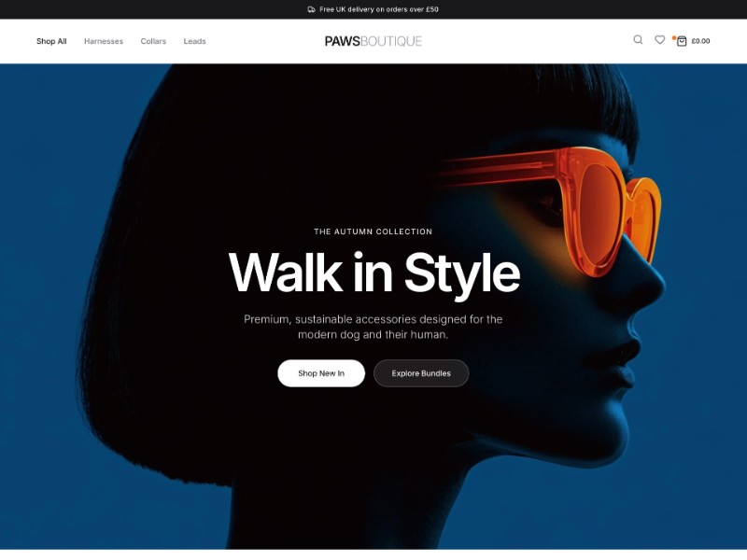Click the THE AUTUMN COLLECTION label

[x=373, y=231]
